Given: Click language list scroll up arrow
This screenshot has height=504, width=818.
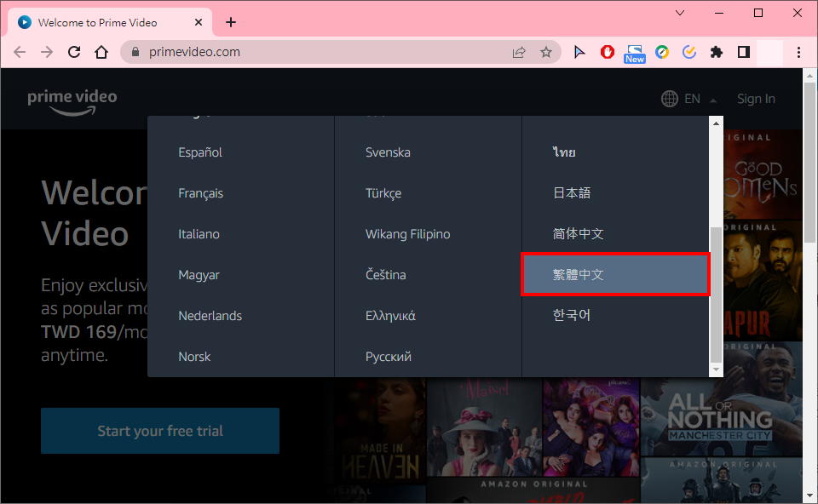Looking at the screenshot, I should tap(716, 123).
